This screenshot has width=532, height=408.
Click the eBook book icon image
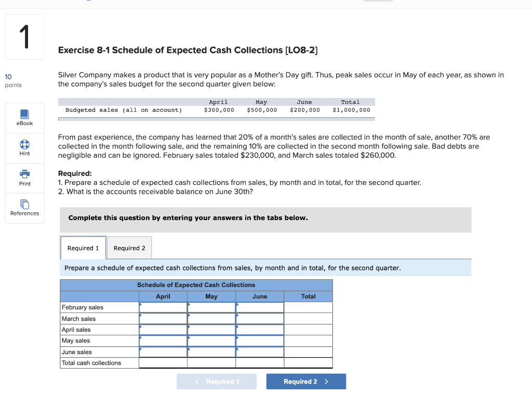pos(24,114)
